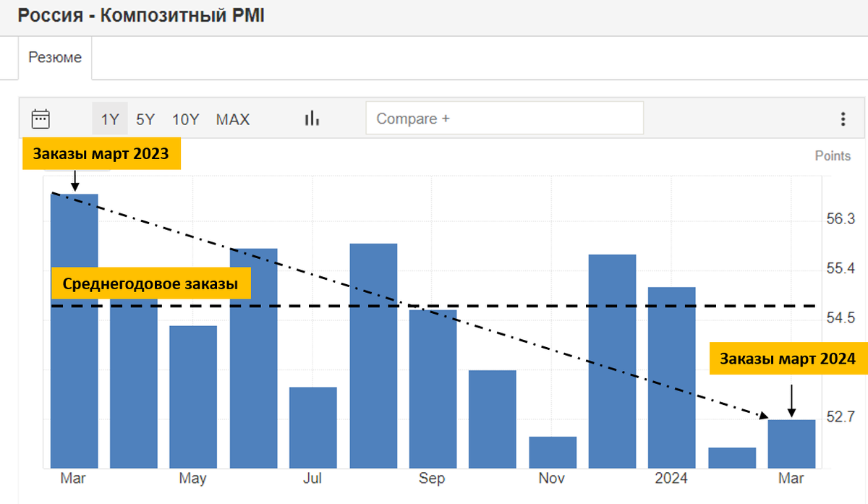
Task: Click the May x-axis label
Action: tap(192, 479)
